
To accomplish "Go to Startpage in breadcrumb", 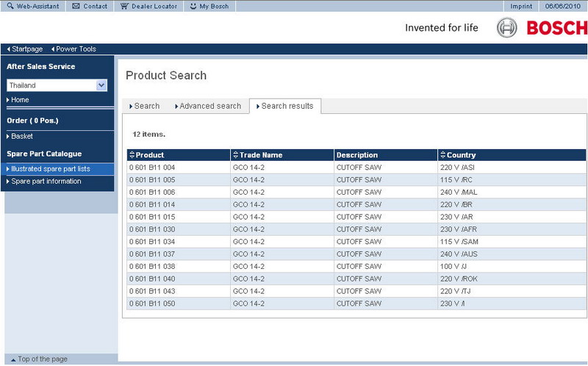I will point(27,49).
